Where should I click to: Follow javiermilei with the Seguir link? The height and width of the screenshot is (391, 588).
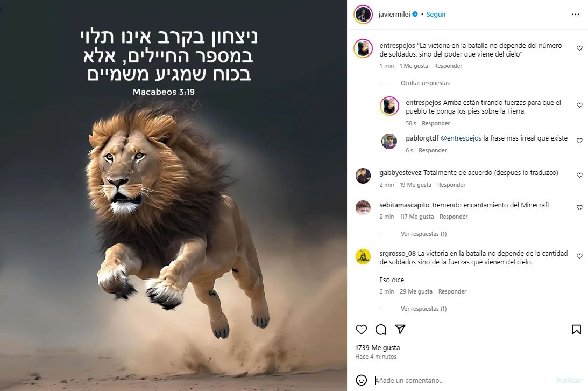(436, 14)
